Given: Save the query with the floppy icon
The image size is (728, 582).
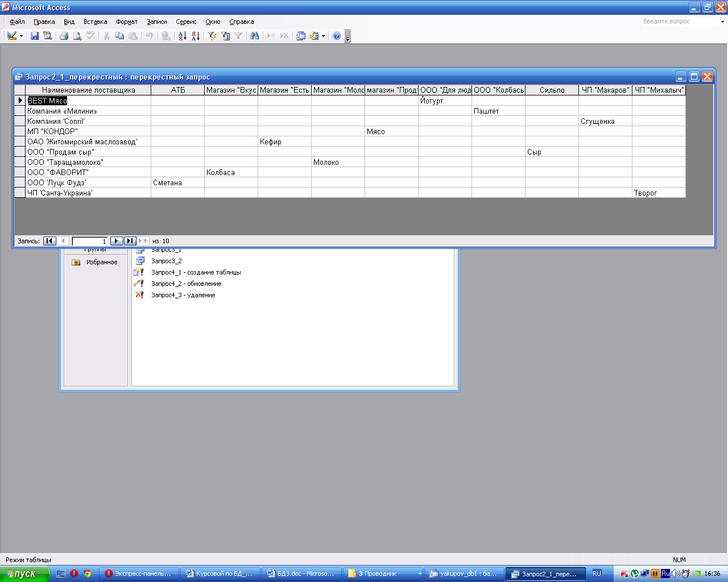Looking at the screenshot, I should [x=35, y=36].
